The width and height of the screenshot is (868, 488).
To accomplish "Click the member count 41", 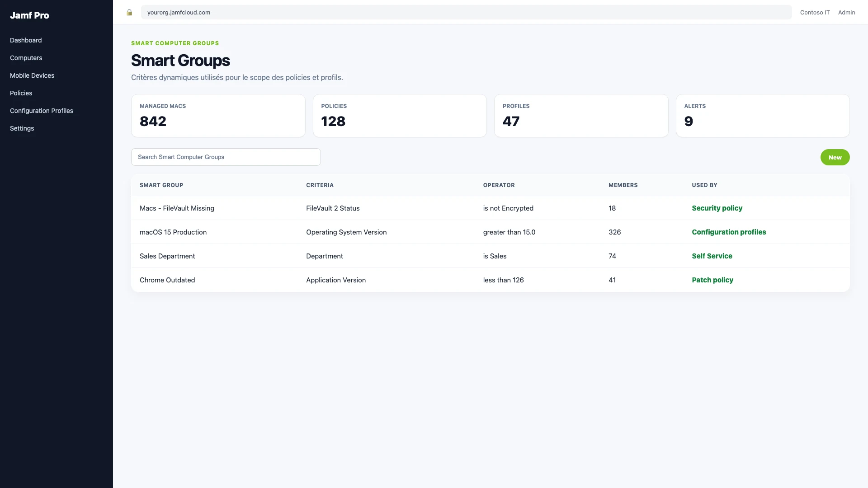I will 612,280.
